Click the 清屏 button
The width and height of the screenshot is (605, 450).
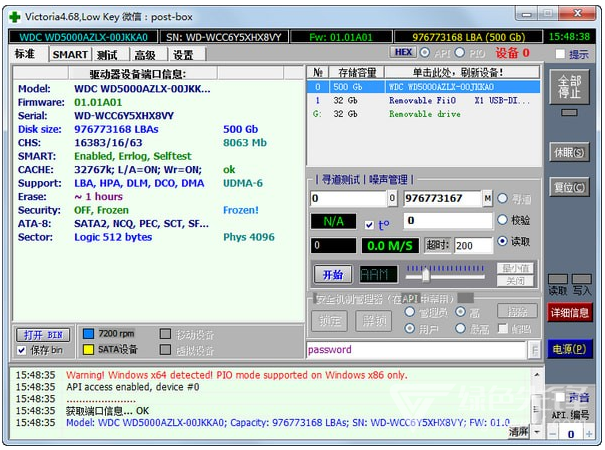[x=518, y=431]
